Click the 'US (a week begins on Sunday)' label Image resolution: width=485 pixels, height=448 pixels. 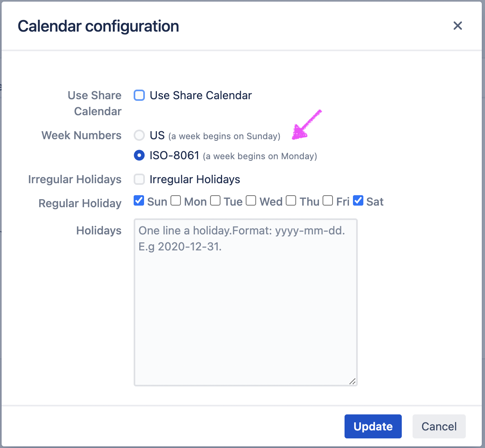pos(215,136)
